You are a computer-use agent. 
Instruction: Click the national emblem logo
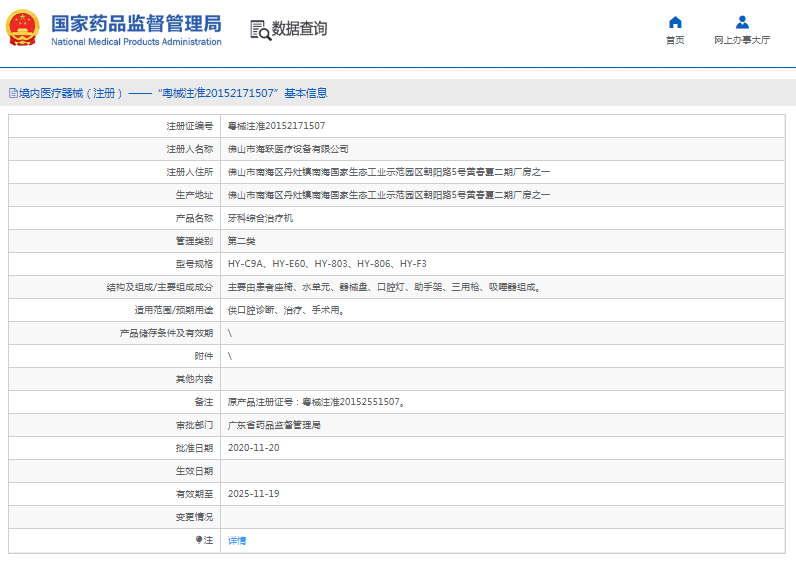coord(23,29)
